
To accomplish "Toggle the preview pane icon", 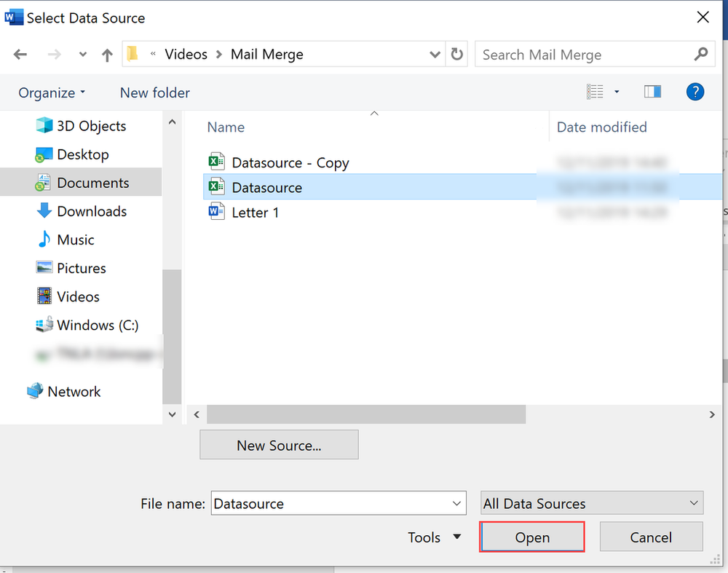I will pyautogui.click(x=652, y=92).
